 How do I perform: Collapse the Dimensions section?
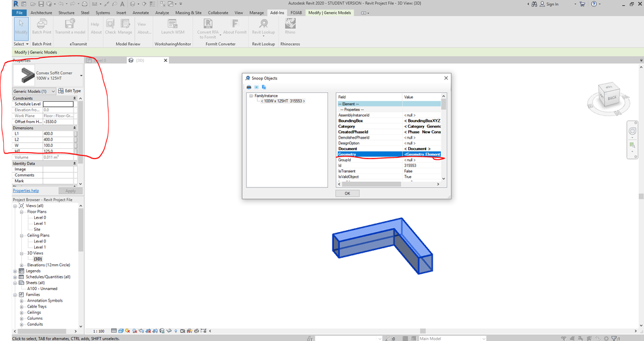click(74, 128)
